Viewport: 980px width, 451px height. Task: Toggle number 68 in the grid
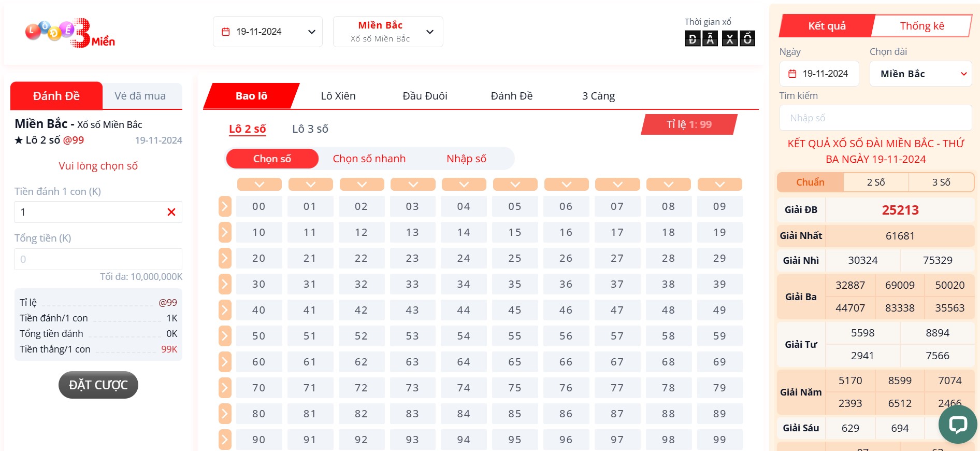point(668,362)
